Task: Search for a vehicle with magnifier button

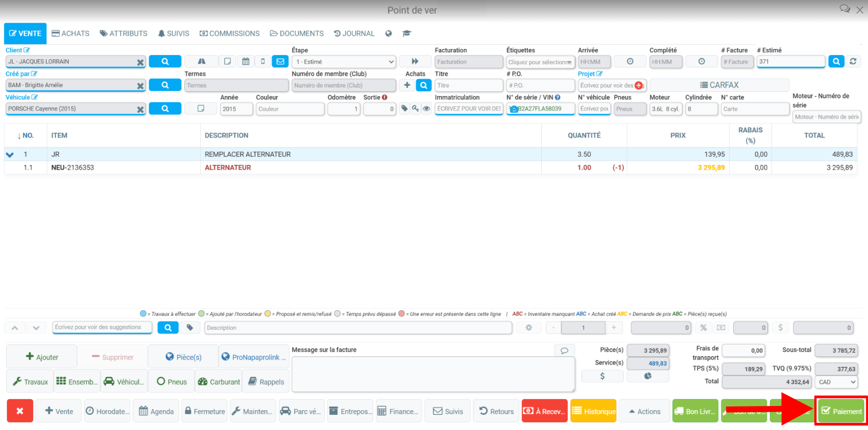Action: point(165,108)
